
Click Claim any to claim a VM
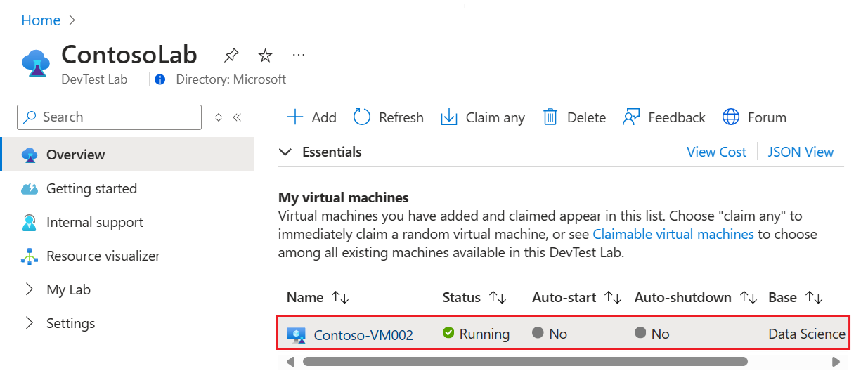click(x=483, y=117)
